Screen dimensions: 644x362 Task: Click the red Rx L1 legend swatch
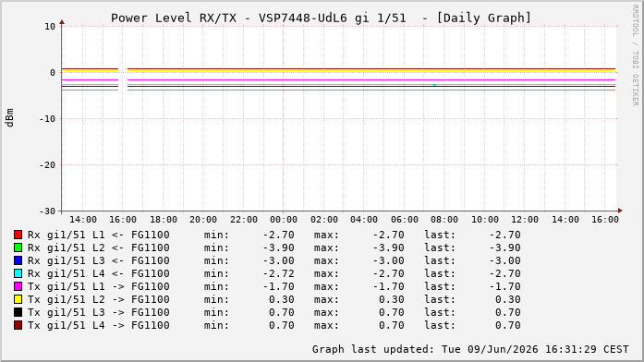tap(18, 235)
